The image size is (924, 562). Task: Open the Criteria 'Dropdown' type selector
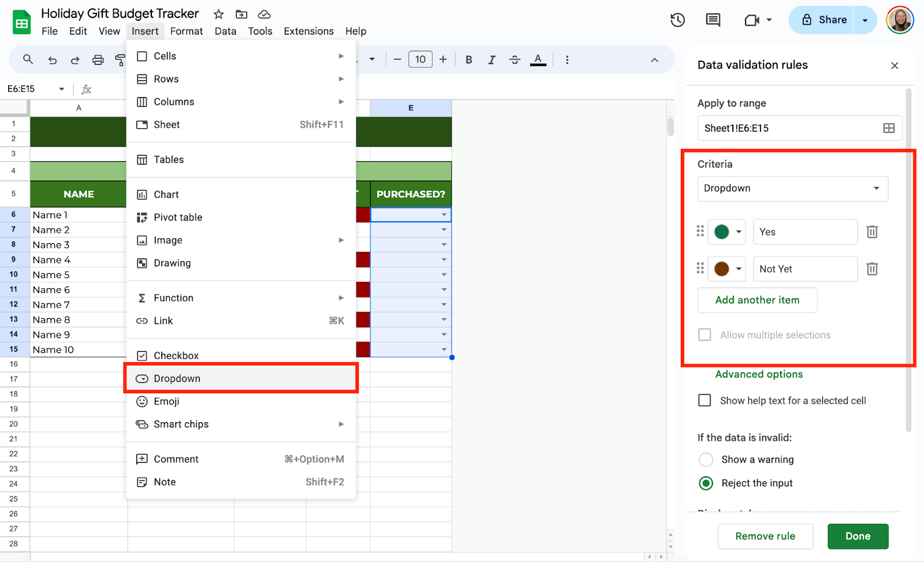click(792, 188)
